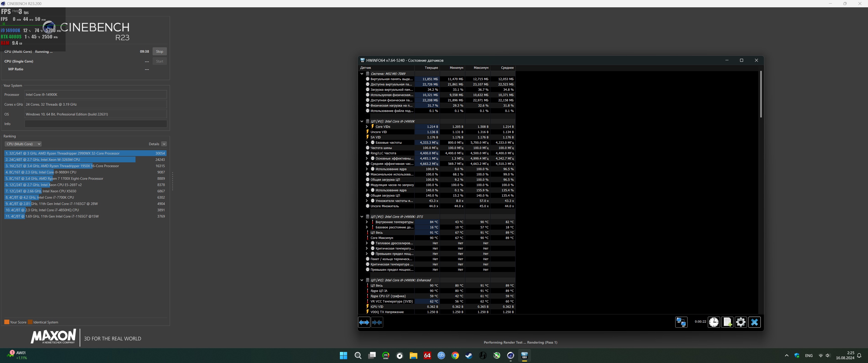Click into the Info text field
This screenshot has height=363, width=868.
pos(96,124)
